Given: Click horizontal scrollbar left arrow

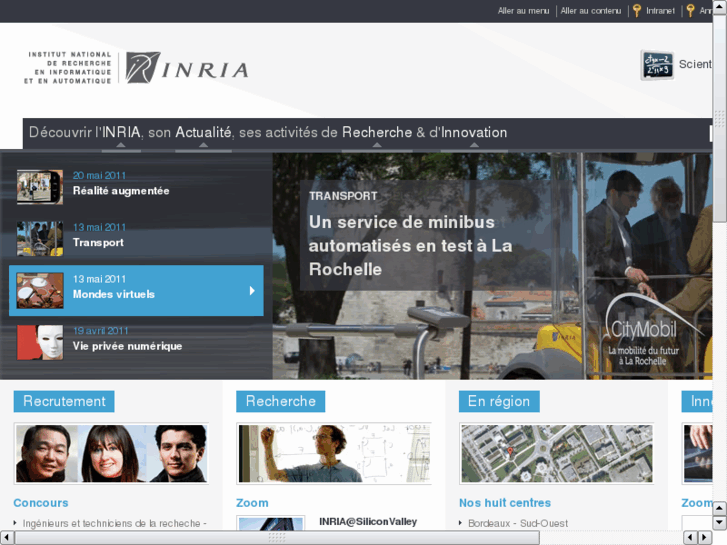Looking at the screenshot, I should (6, 537).
